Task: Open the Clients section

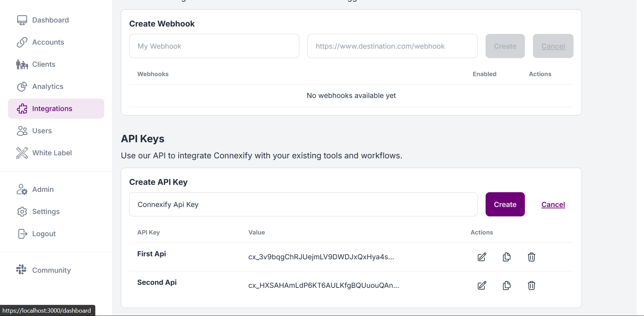Action: coord(44,64)
